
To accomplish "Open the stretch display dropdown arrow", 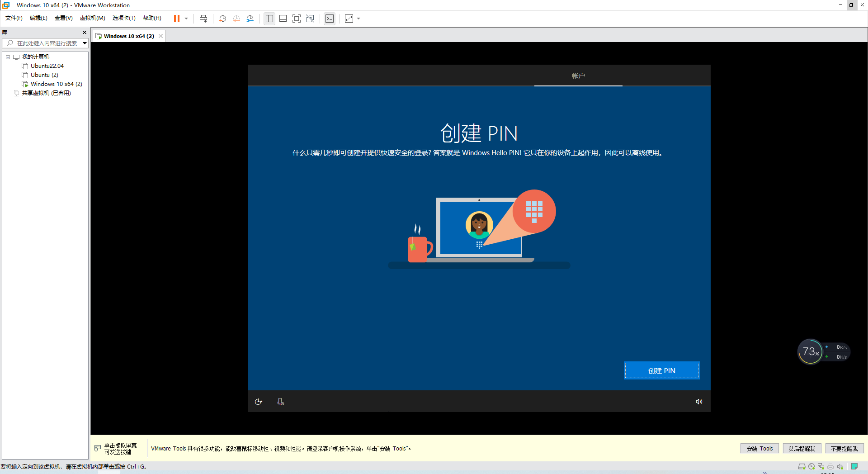I will coord(359,19).
